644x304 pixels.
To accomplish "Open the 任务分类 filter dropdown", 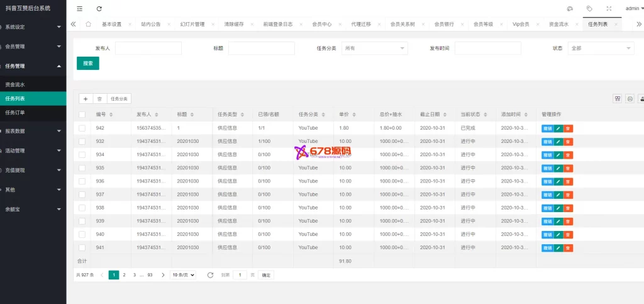I will pos(375,48).
